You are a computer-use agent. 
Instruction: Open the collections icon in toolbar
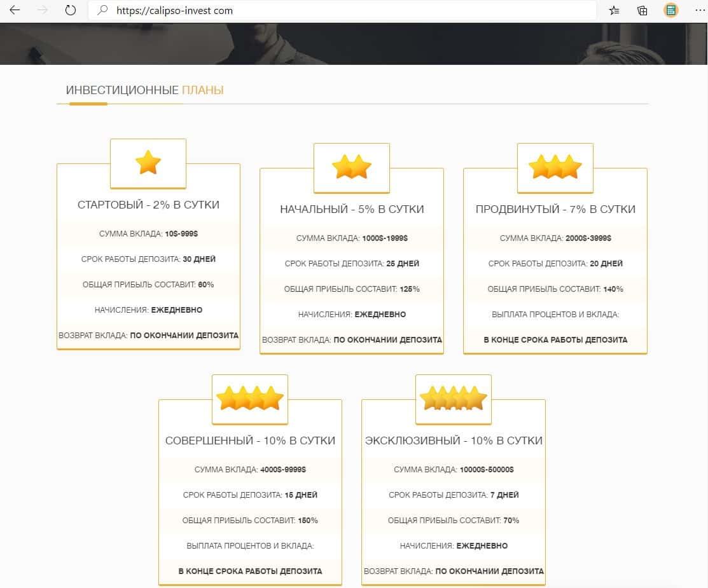click(x=642, y=10)
